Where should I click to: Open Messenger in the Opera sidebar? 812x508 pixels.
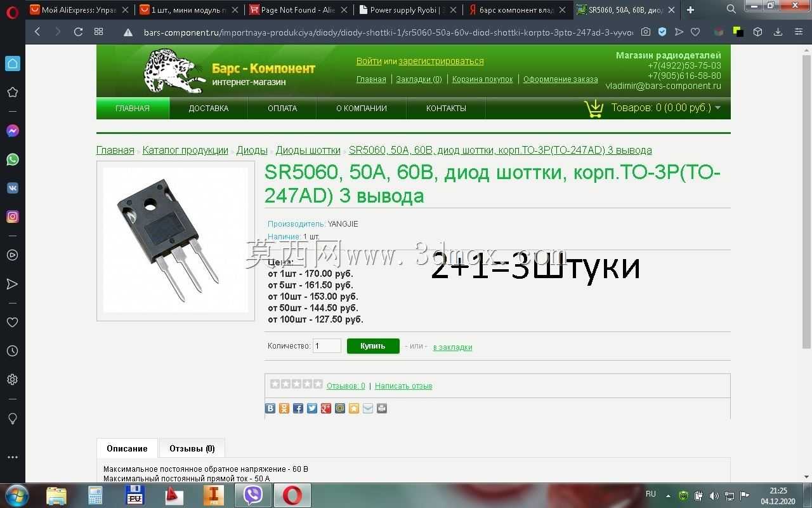pyautogui.click(x=12, y=131)
